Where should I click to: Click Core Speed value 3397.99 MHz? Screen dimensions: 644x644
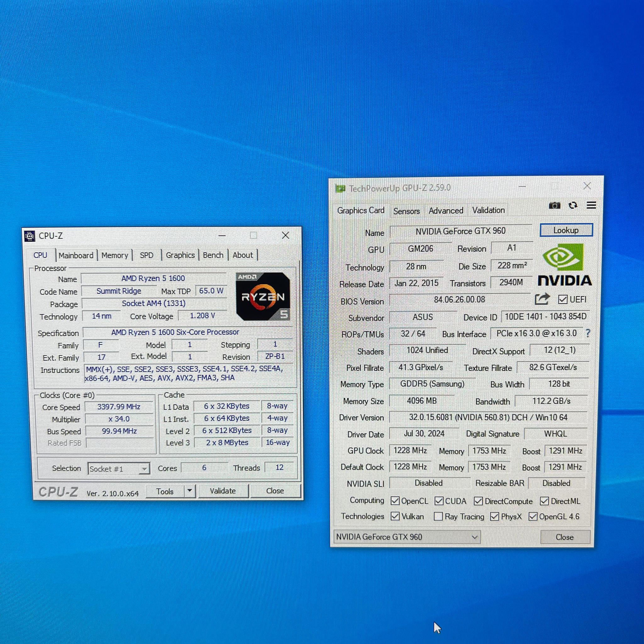119,407
